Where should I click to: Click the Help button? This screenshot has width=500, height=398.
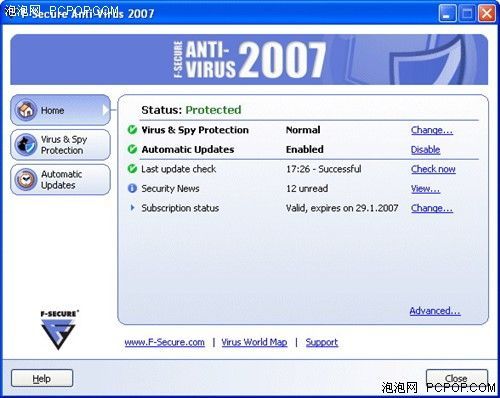(x=42, y=378)
